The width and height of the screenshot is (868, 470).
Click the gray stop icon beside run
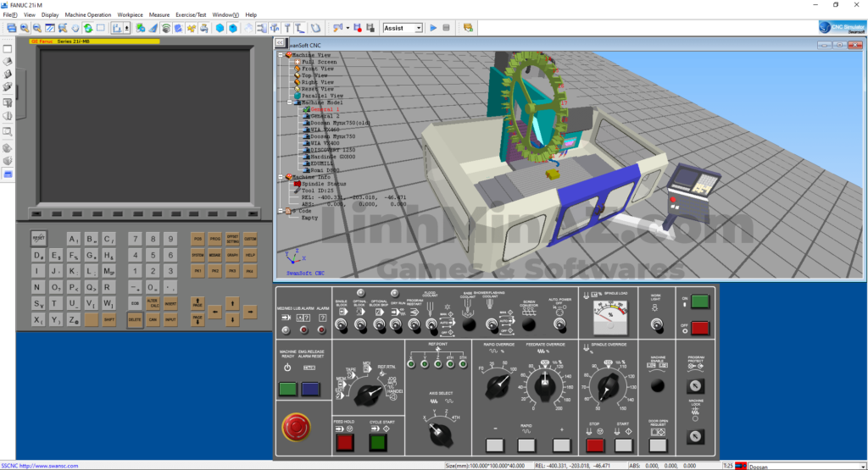[446, 28]
